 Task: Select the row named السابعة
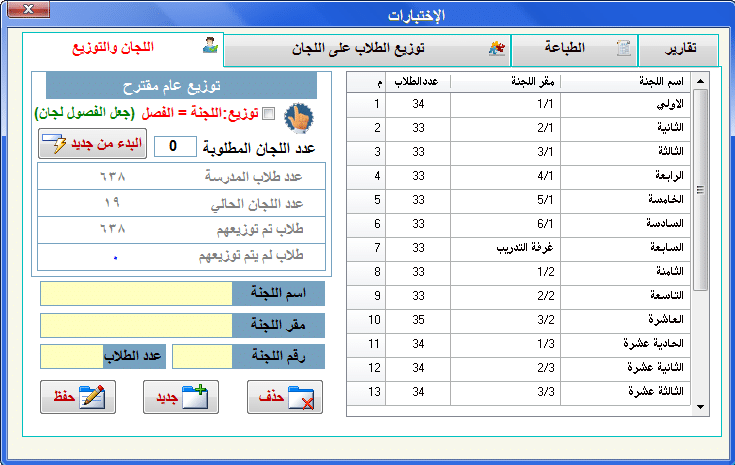(x=518, y=248)
